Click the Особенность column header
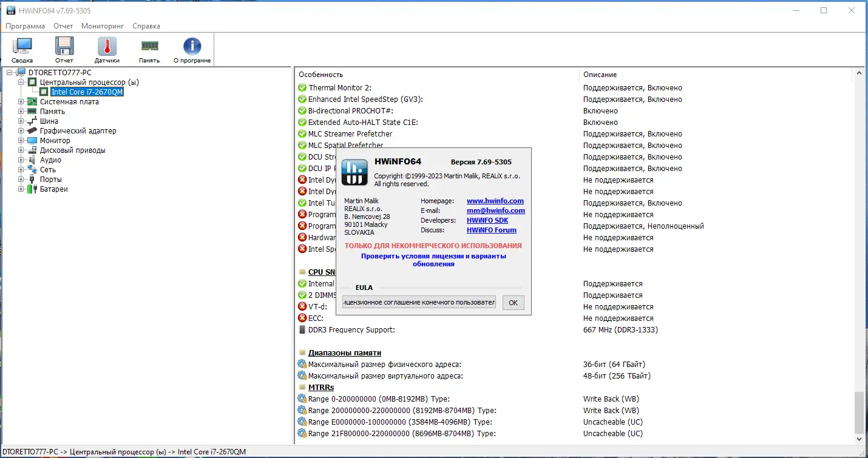868x458 pixels. [x=437, y=75]
